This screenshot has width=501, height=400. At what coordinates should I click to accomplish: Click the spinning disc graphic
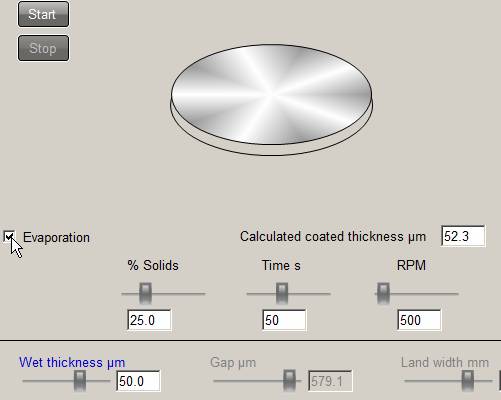pos(272,100)
